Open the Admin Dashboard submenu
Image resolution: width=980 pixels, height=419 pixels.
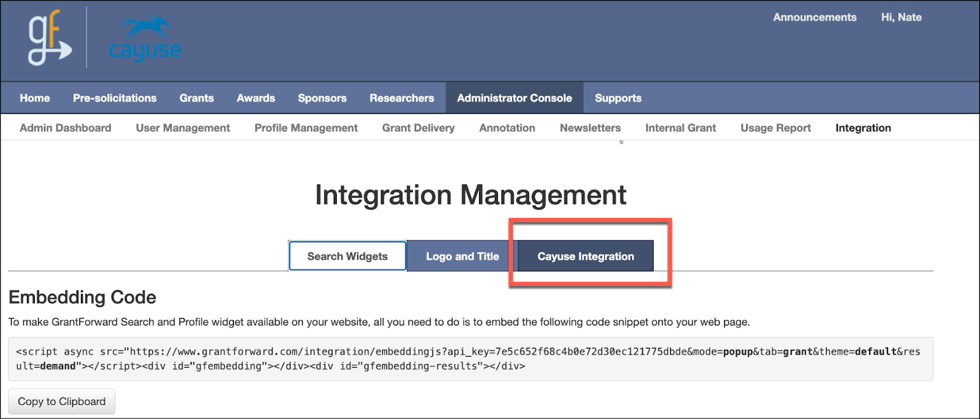pos(66,128)
